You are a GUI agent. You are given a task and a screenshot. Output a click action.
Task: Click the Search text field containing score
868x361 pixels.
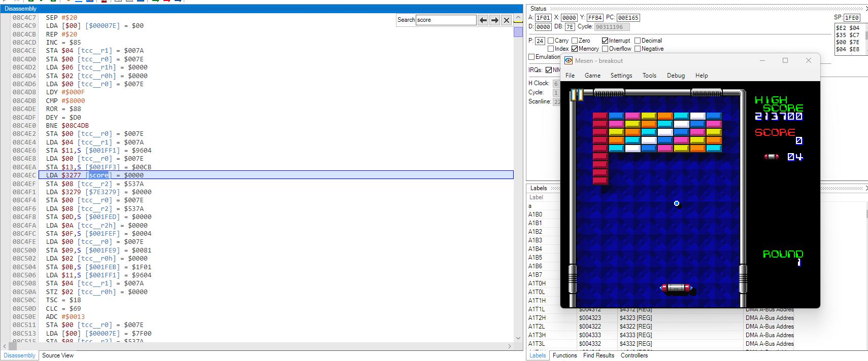click(445, 20)
